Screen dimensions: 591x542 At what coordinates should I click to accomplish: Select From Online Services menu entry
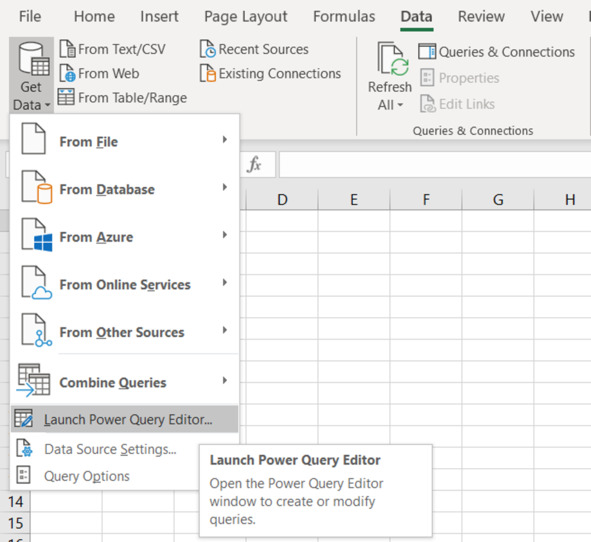click(125, 284)
